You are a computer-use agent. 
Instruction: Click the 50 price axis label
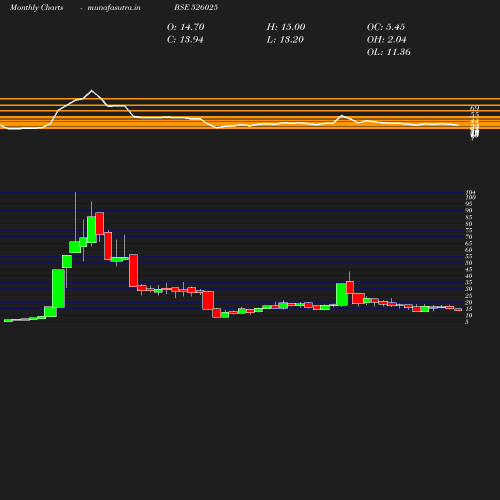pos(469,263)
